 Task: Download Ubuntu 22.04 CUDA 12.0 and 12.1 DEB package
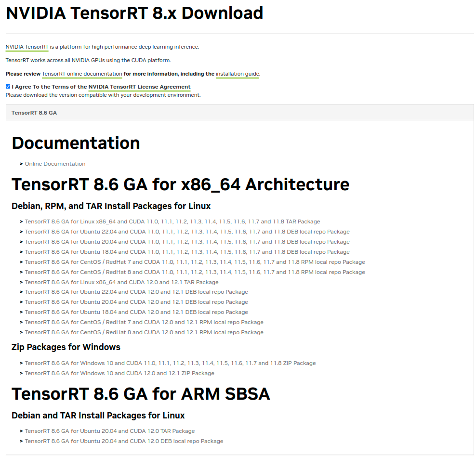(x=136, y=292)
